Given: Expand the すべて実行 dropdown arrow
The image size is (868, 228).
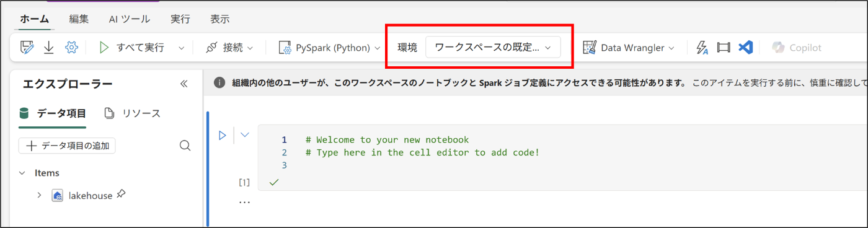Looking at the screenshot, I should (181, 48).
